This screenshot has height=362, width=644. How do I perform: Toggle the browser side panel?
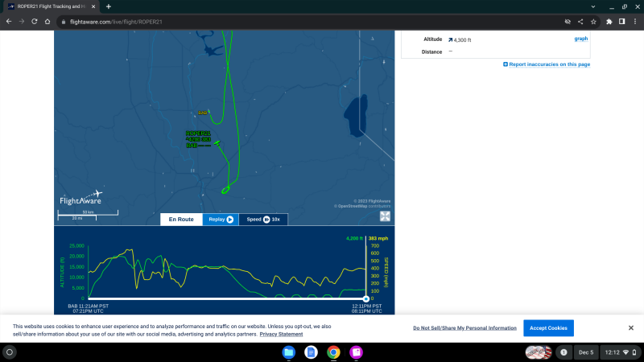[621, 22]
